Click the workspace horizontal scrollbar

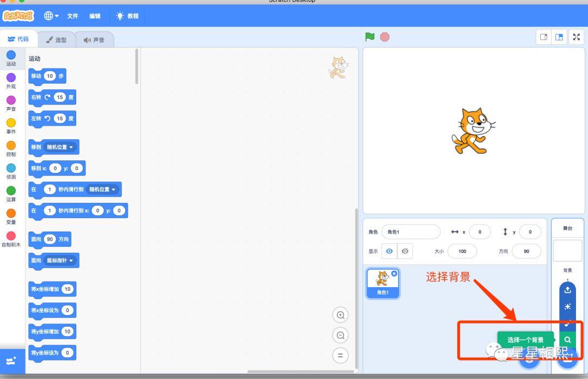tap(301, 371)
